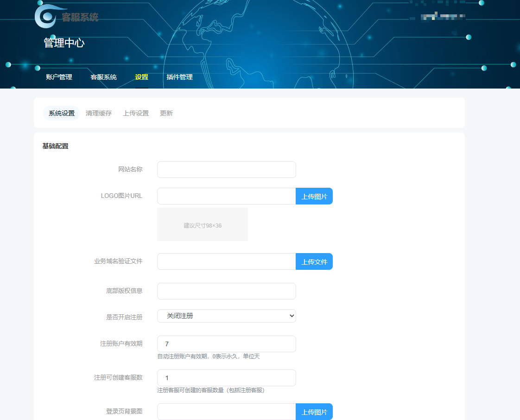Image resolution: width=520 pixels, height=420 pixels.
Task: Click the 注册账户有效期 field showing 7
Action: 226,344
